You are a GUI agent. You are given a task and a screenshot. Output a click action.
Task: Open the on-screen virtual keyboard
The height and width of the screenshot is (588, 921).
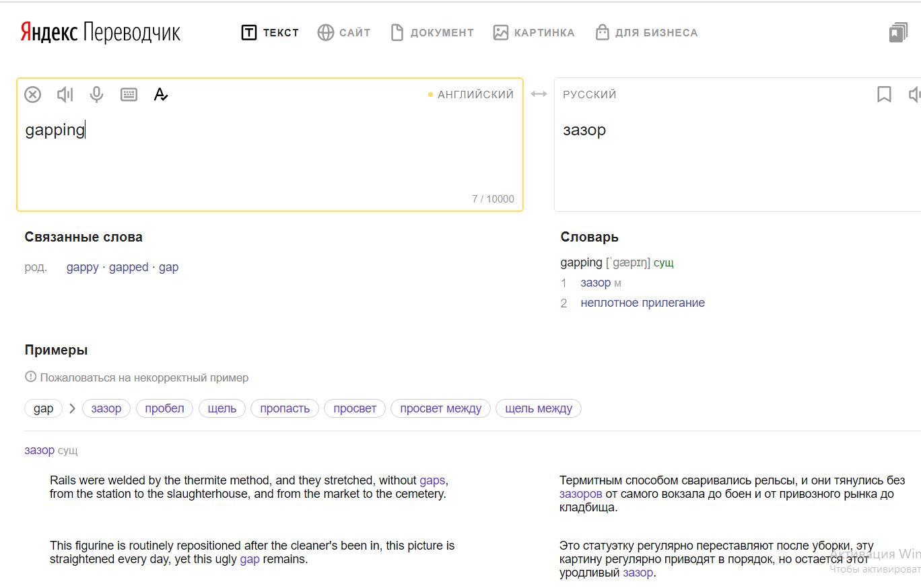tap(129, 95)
